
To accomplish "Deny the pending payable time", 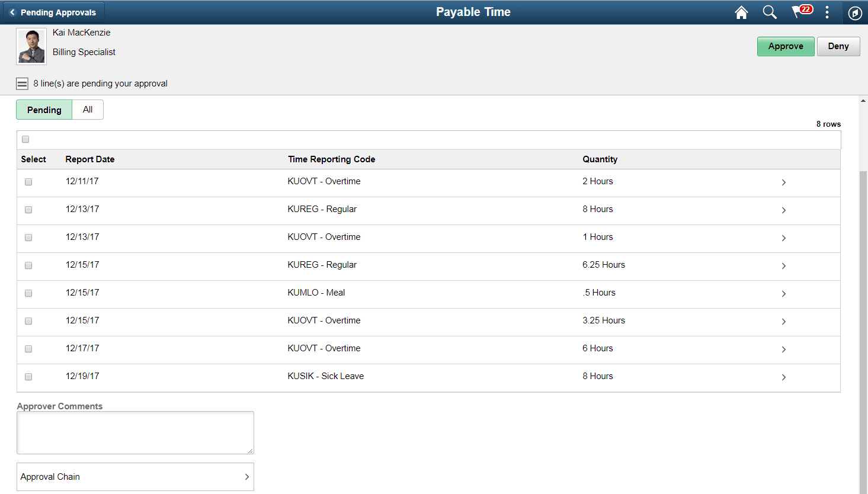I will tap(838, 46).
